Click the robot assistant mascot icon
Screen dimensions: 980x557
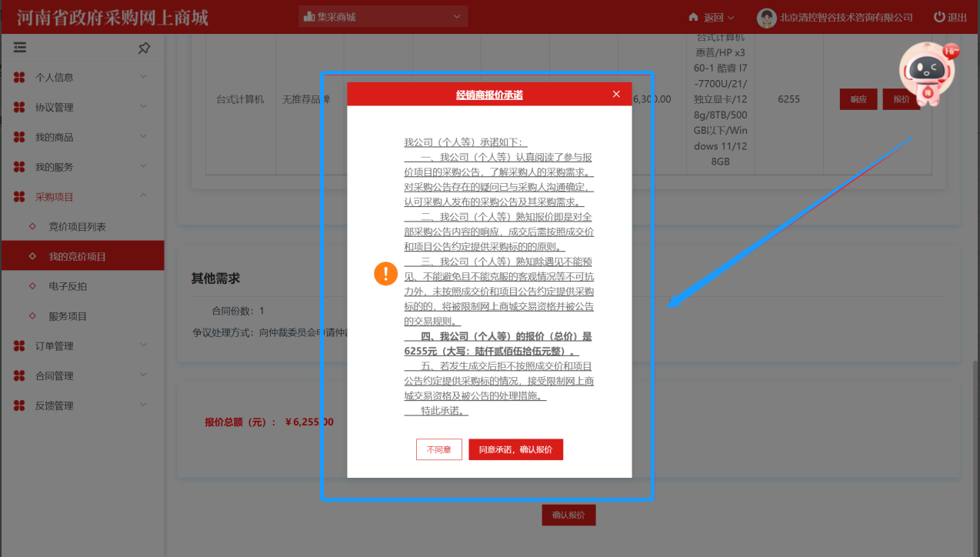pos(928,75)
